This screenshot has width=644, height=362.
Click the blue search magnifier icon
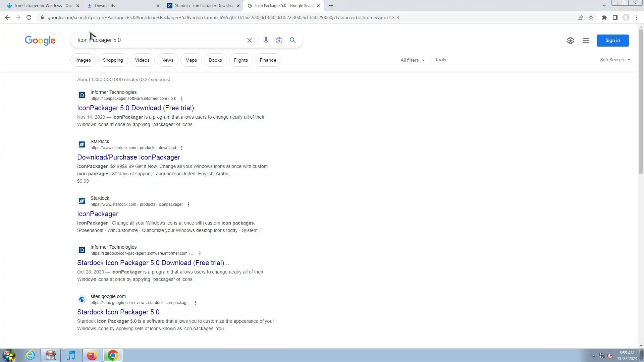pos(292,40)
